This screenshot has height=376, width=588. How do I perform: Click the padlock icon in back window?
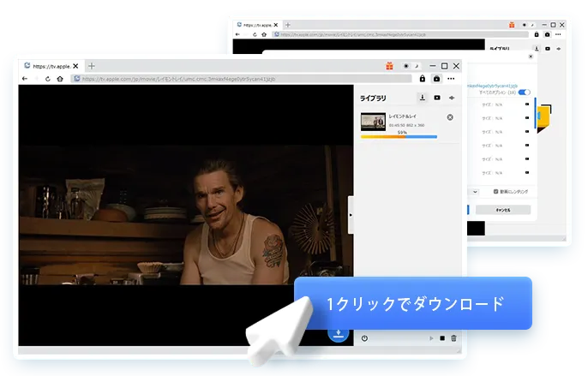[537, 34]
